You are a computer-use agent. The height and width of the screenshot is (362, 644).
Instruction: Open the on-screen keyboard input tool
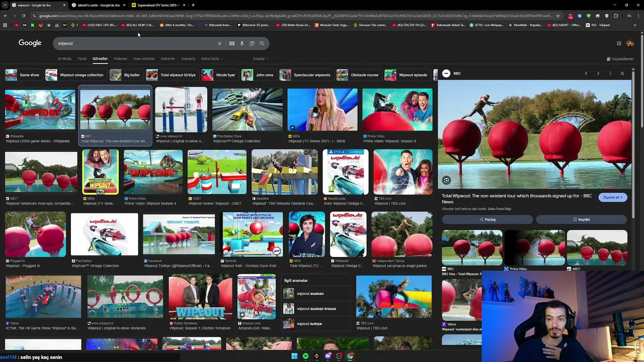(x=231, y=43)
